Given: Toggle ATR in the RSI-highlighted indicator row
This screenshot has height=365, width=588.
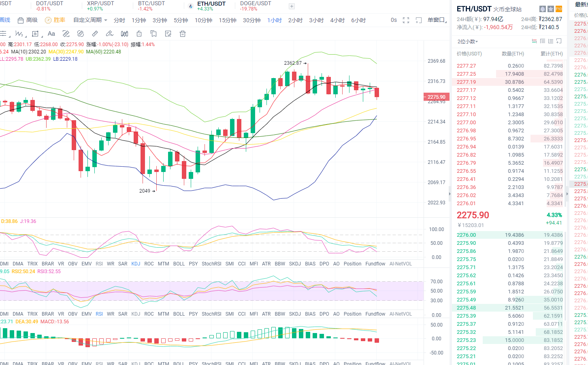Looking at the screenshot, I should point(266,314).
